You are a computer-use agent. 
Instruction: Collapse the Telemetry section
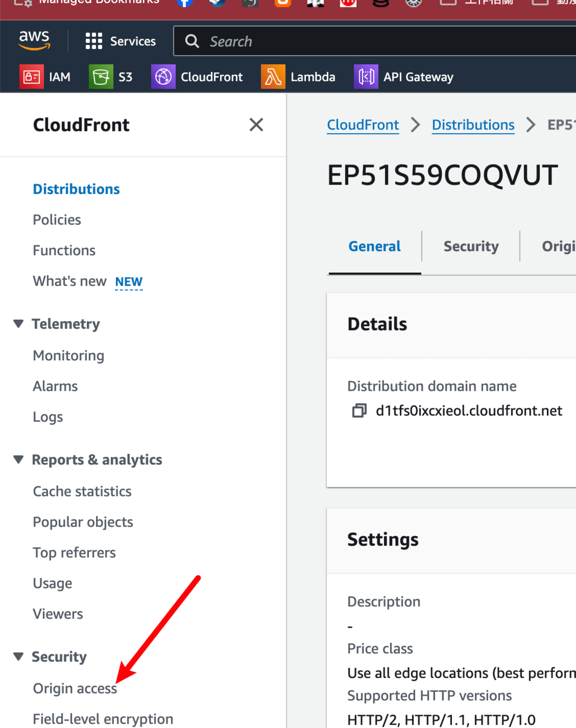coord(18,324)
